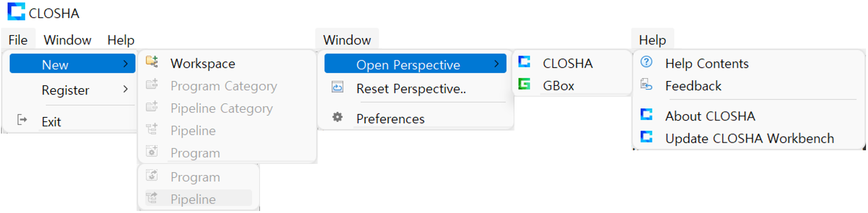Click the green GBox perspective icon
The image size is (868, 213).
525,84
